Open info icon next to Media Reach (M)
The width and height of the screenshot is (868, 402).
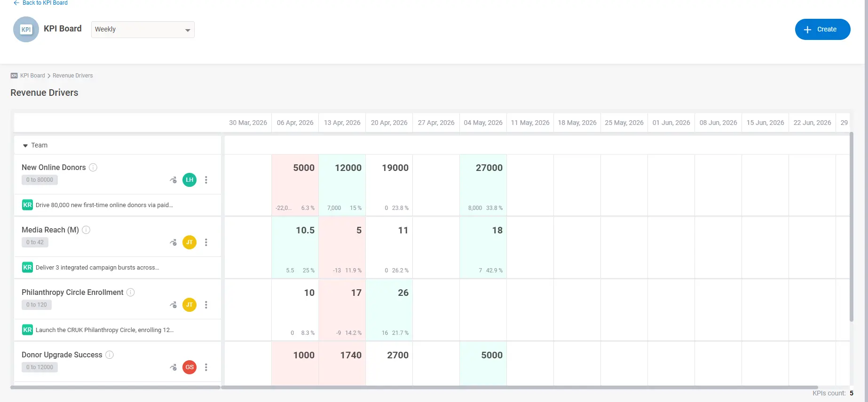(86, 230)
